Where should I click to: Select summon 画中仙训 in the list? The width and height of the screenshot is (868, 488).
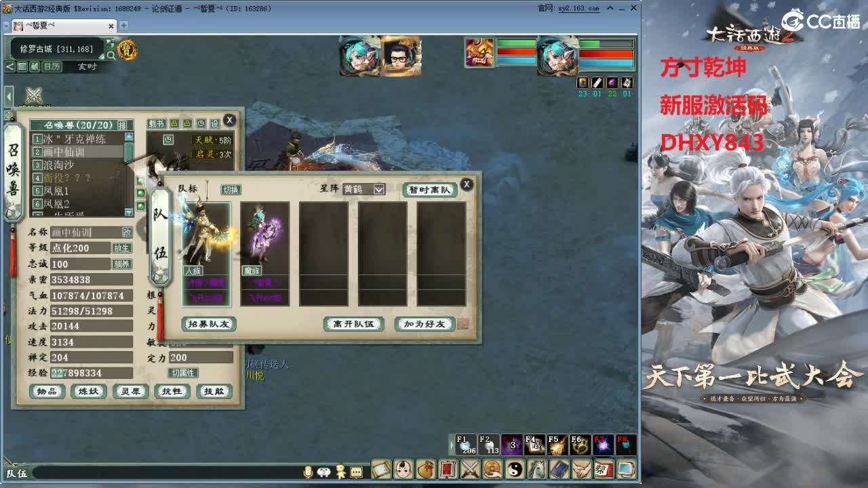(x=78, y=152)
